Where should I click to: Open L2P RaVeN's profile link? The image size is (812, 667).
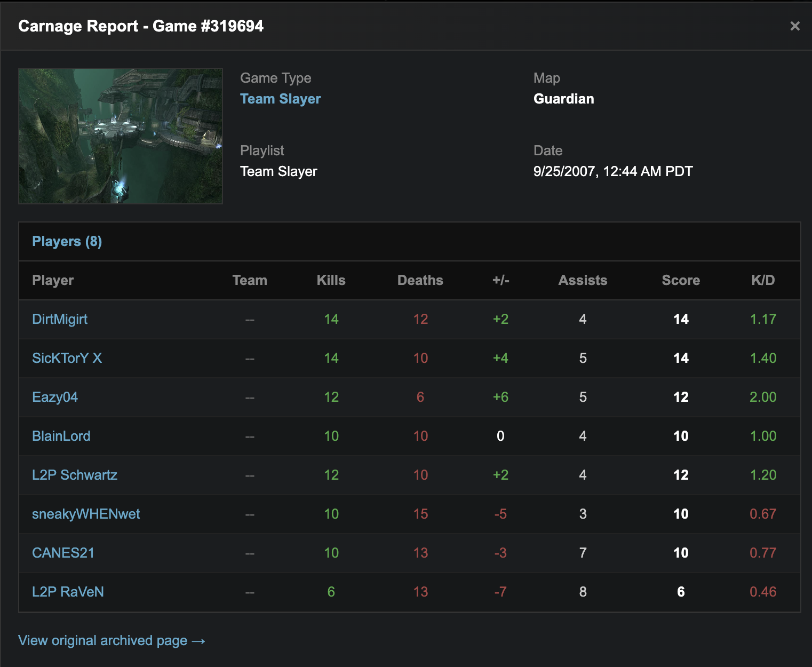point(68,592)
